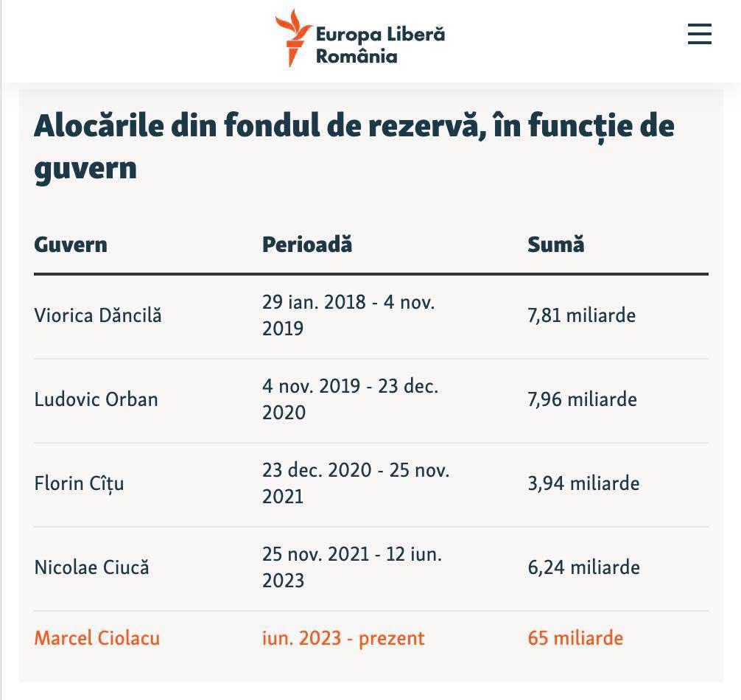Viewport: 741px width, 700px height.
Task: Click the Europa Liberă România site title
Action: (379, 45)
